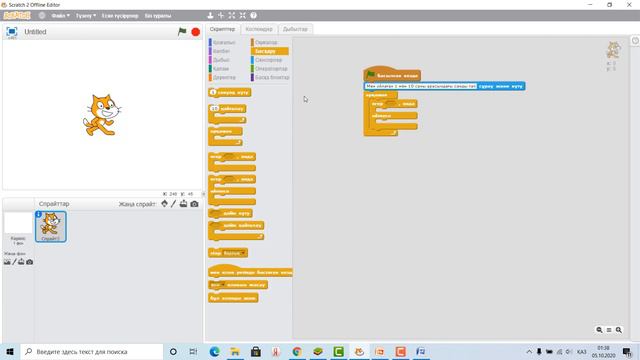Screen dimensions: 640x360
Task: Open the tips panel help icon at right edge
Action: click(x=636, y=40)
